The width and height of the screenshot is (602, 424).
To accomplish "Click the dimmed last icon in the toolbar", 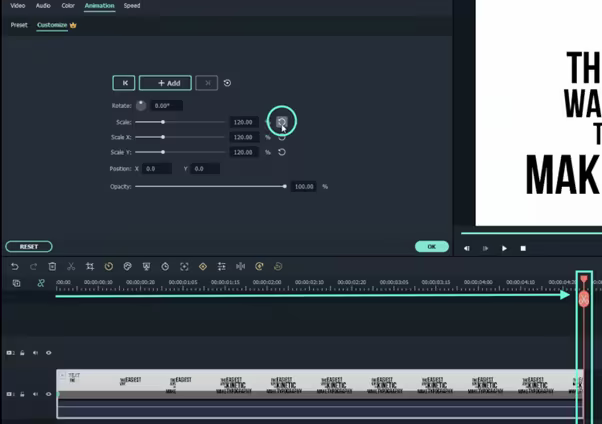I will tap(278, 267).
